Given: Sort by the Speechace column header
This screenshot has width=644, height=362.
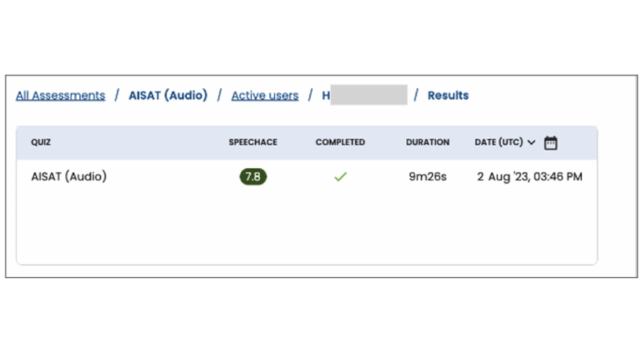Looking at the screenshot, I should click(x=253, y=143).
